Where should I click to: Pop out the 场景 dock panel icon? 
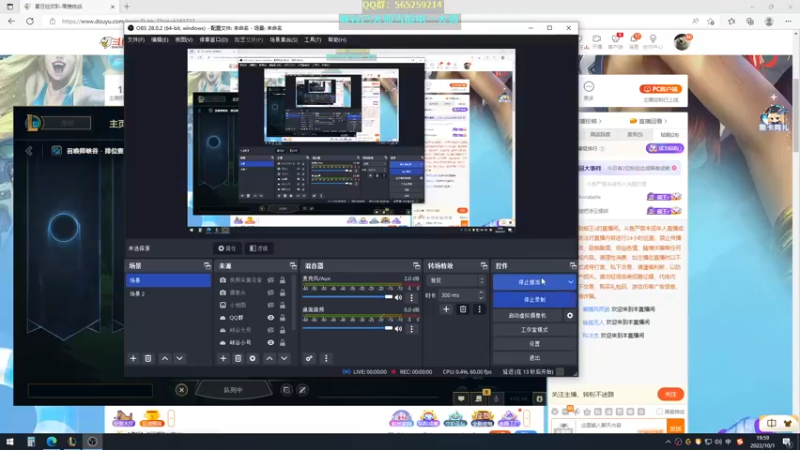pyautogui.click(x=207, y=266)
